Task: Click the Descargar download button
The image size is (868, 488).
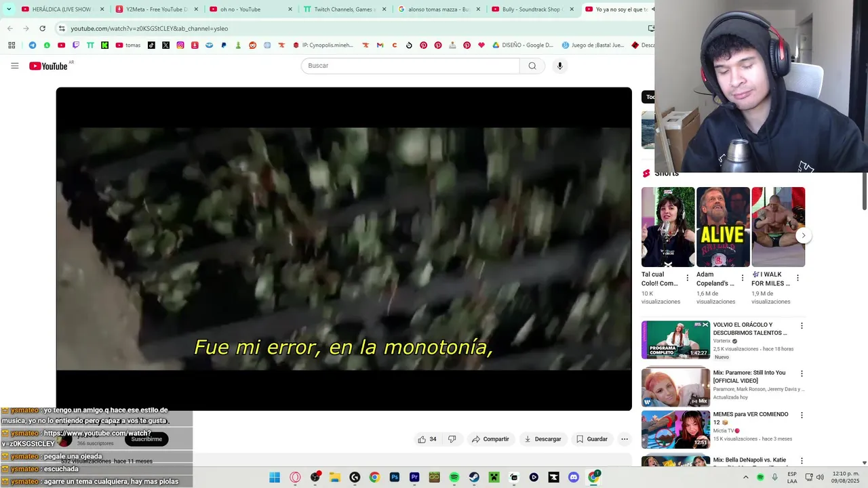Action: (542, 439)
